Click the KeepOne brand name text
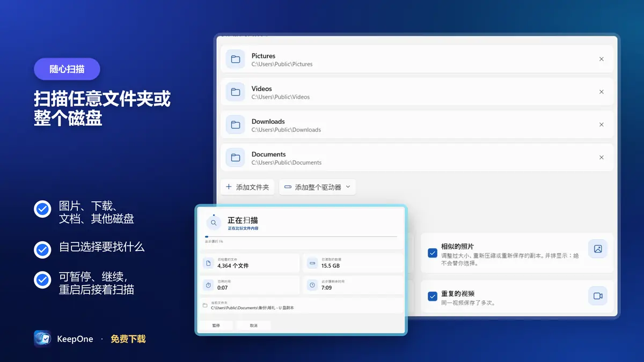This screenshot has width=644, height=362. coord(75,339)
